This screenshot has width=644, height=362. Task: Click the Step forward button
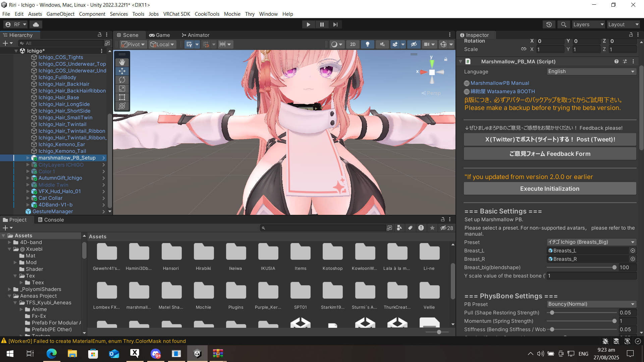pos(335,24)
